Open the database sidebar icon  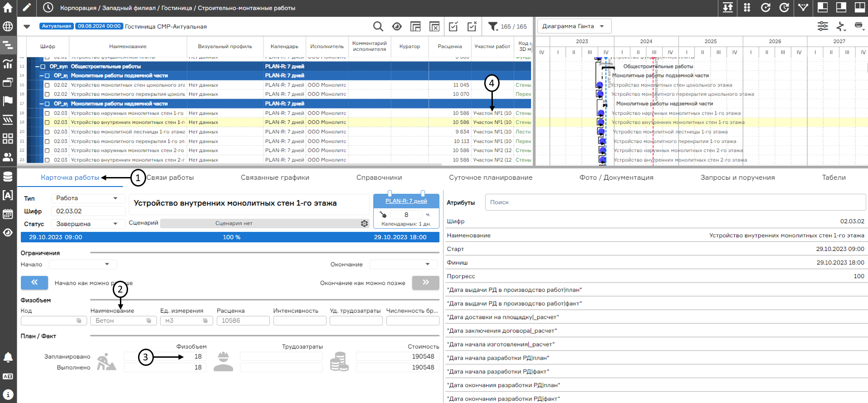click(8, 177)
